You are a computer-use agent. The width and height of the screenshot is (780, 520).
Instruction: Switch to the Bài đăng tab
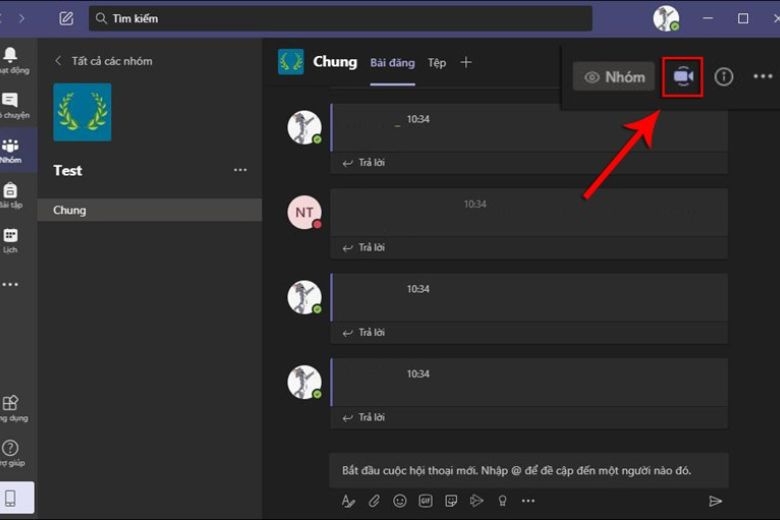coord(392,63)
